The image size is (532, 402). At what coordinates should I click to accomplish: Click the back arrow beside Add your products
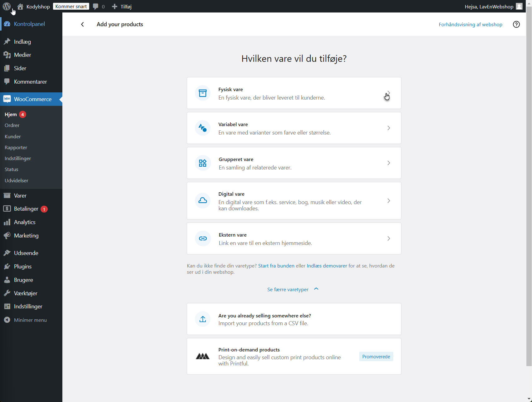click(x=82, y=24)
